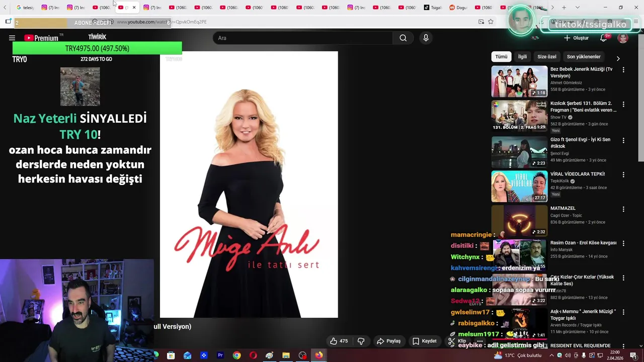Click the Oluştur create button
The image size is (644, 362).
click(576, 38)
